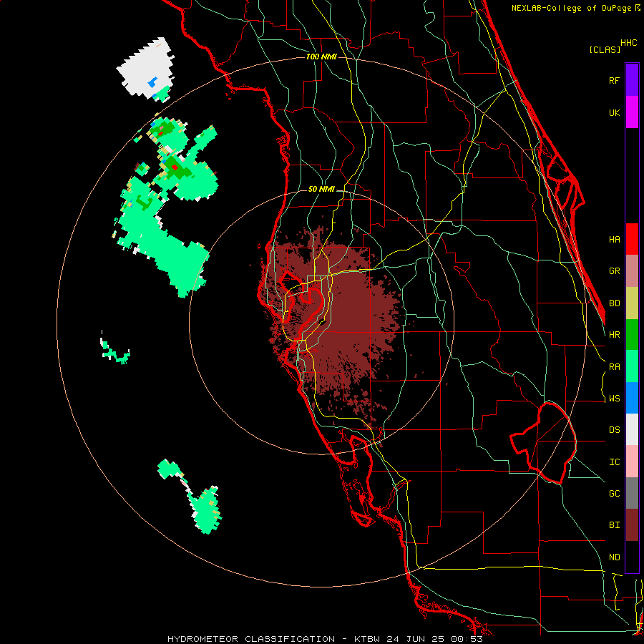
Task: Click the IC light pink legend swatch
Action: pyautogui.click(x=632, y=462)
